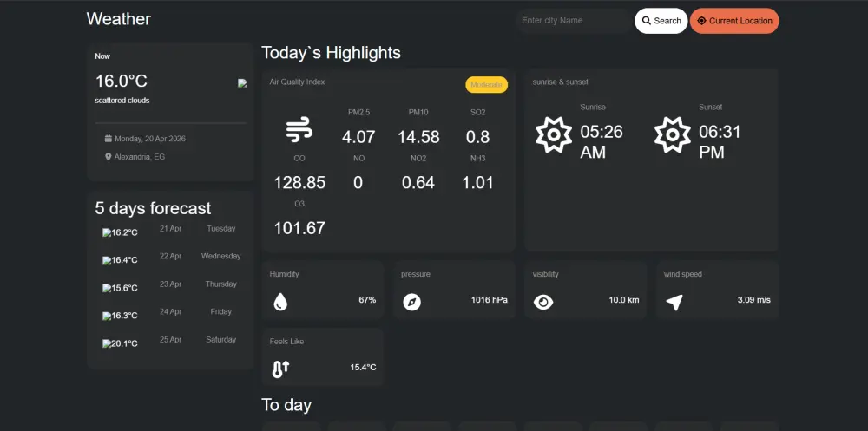Click the Moderate air quality badge
The image size is (868, 431).
pyautogui.click(x=487, y=85)
